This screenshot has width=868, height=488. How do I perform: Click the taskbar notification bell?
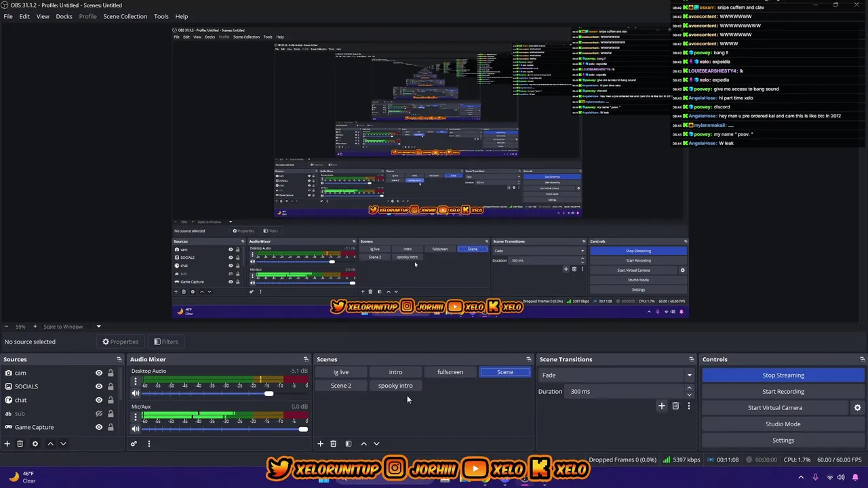coord(856,477)
